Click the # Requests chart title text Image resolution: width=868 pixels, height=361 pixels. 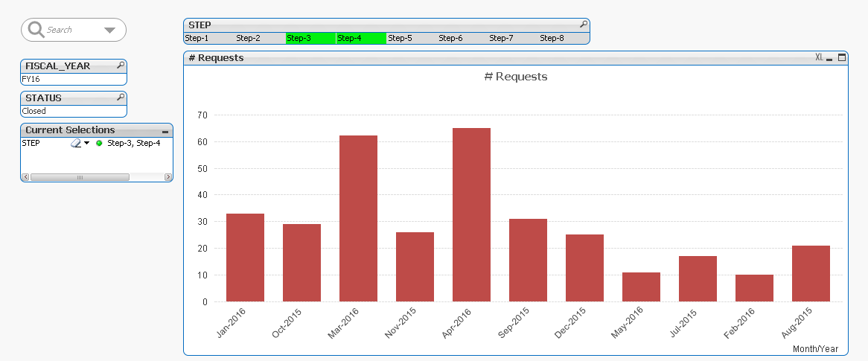(516, 77)
